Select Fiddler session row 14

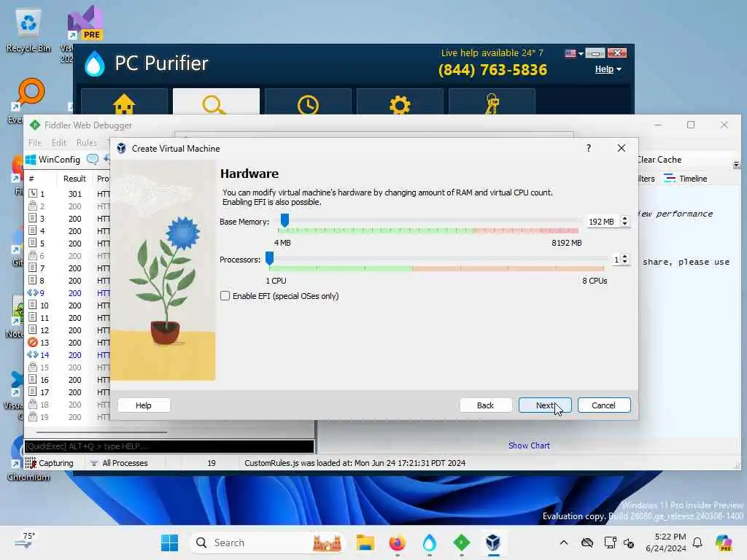point(66,355)
